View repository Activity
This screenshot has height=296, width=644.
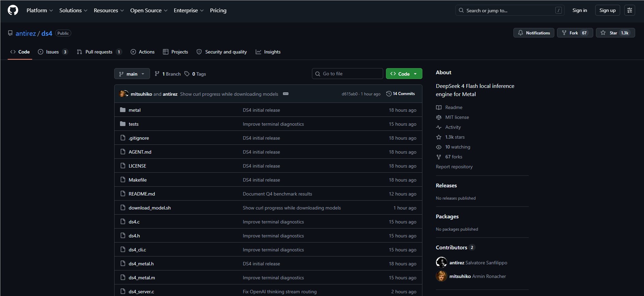tap(449, 127)
